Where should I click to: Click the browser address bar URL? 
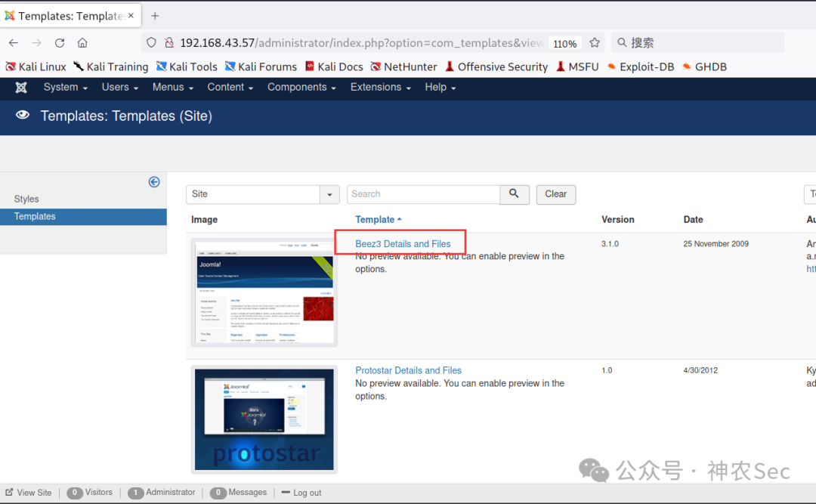362,43
